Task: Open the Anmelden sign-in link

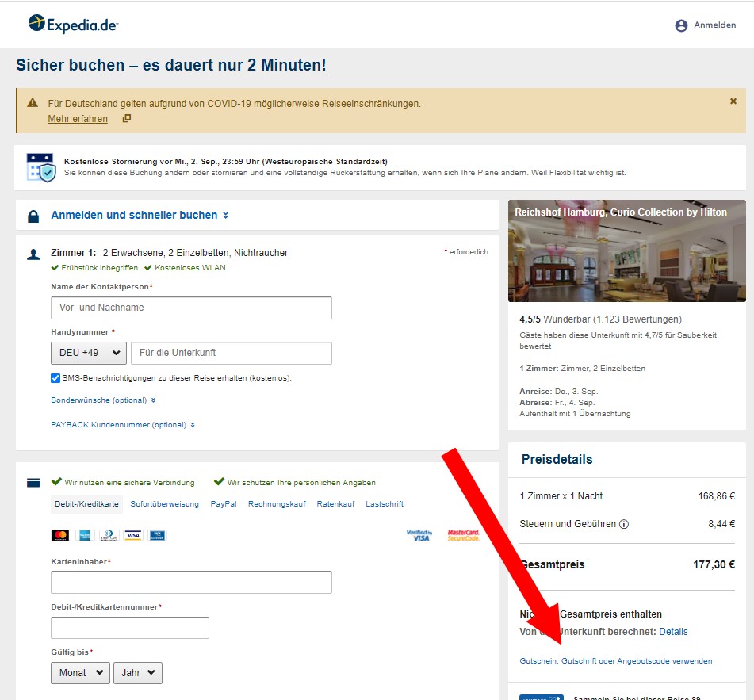Action: pyautogui.click(x=714, y=25)
